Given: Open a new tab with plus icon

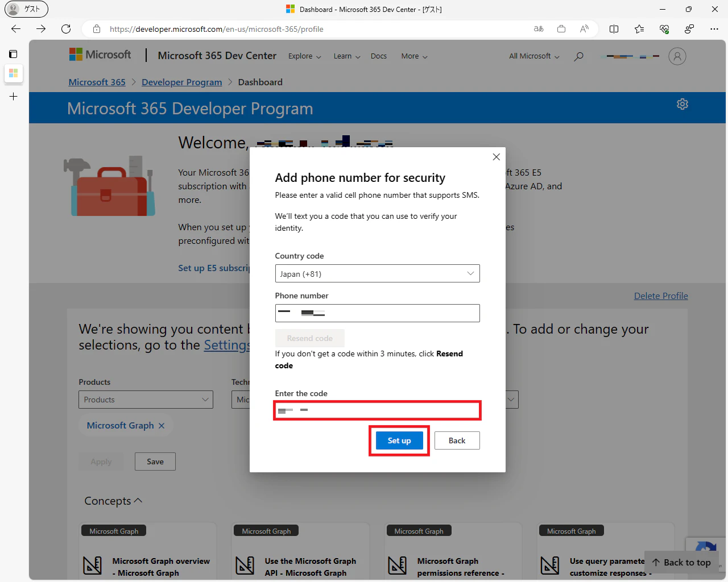Looking at the screenshot, I should pos(13,97).
